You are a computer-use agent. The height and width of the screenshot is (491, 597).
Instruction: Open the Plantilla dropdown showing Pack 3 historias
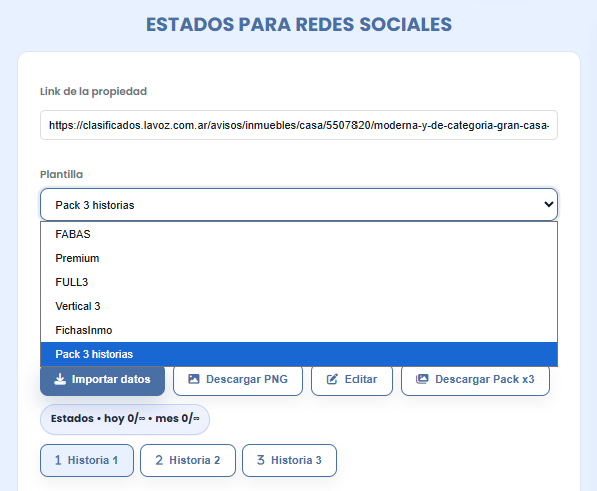point(299,205)
